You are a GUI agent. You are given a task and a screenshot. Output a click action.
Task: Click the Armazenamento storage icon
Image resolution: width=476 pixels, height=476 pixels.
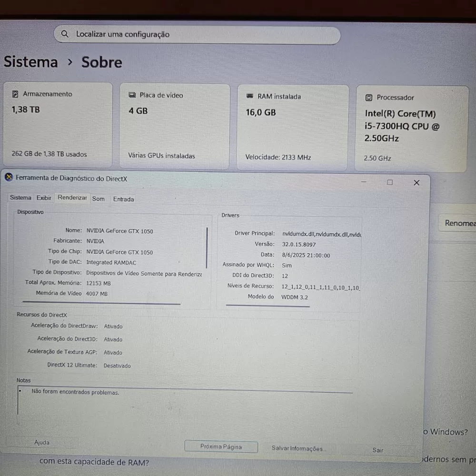[15, 94]
